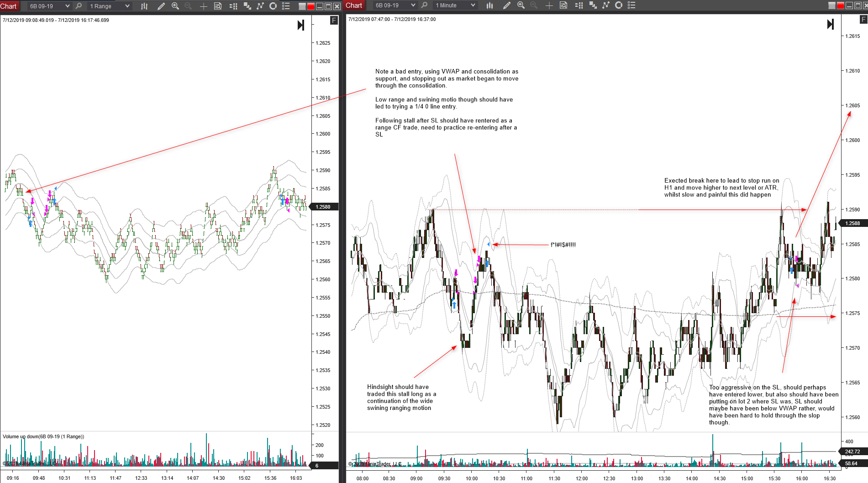
Task: Jump to latest bar in right chart
Action: point(831,24)
